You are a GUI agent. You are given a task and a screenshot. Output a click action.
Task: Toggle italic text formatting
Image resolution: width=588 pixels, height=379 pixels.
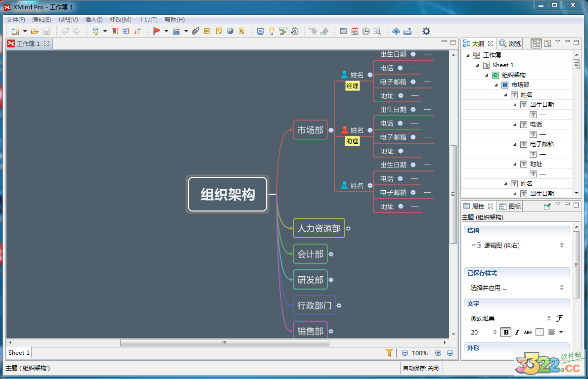(x=517, y=332)
